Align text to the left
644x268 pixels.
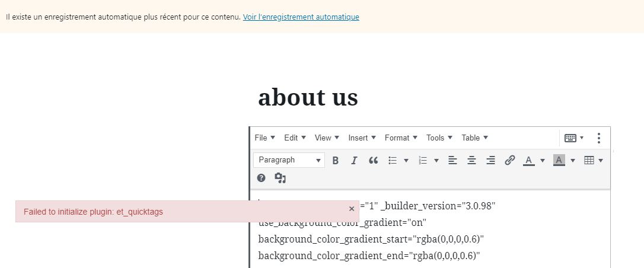pos(452,160)
